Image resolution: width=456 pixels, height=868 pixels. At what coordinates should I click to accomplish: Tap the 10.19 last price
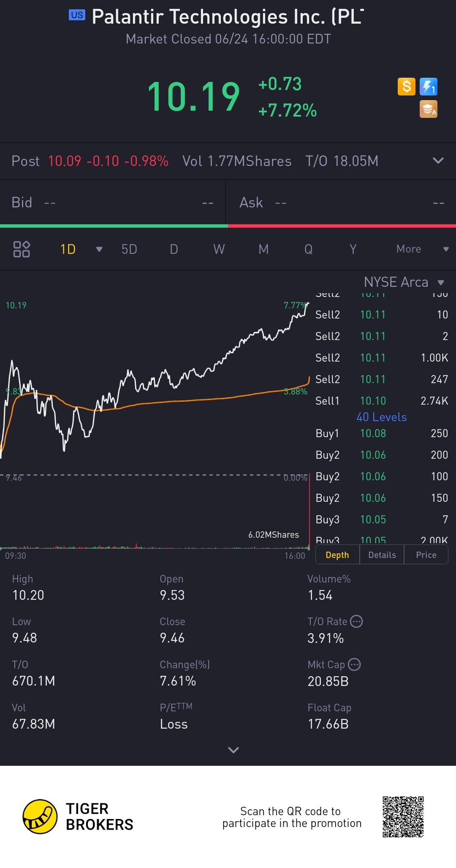(193, 97)
